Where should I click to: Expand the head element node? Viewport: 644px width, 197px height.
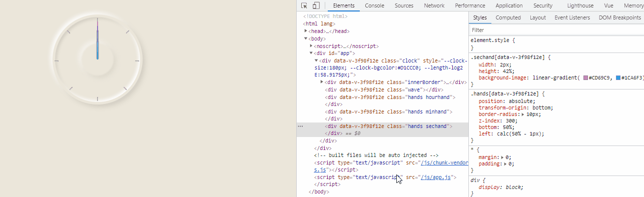[306, 31]
